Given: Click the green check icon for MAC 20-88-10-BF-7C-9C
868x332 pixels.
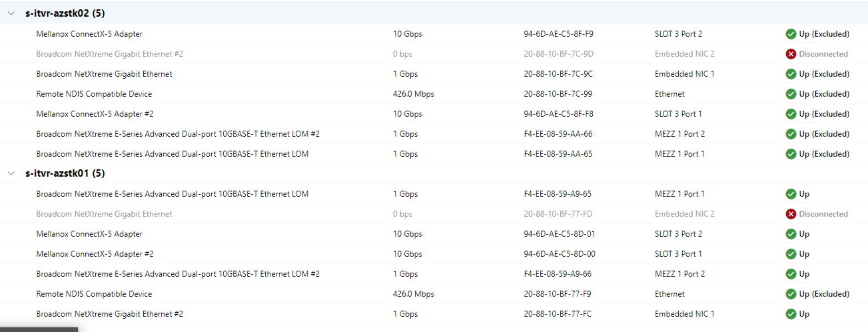Looking at the screenshot, I should [x=791, y=74].
